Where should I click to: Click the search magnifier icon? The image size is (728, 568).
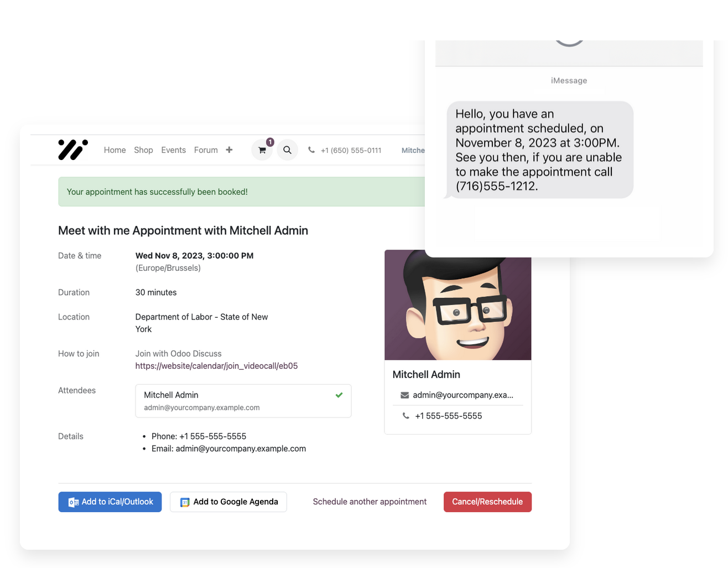(x=287, y=150)
